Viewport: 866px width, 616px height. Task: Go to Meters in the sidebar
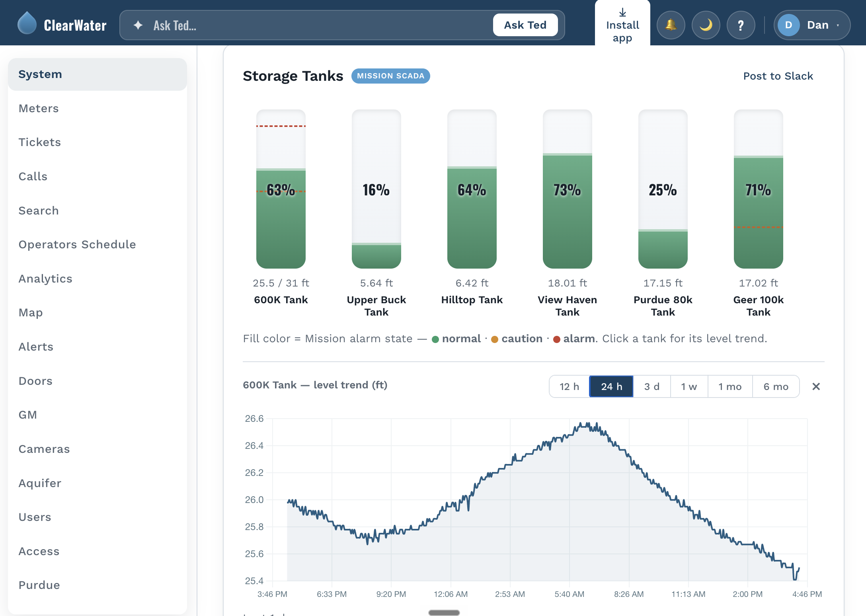pyautogui.click(x=98, y=108)
